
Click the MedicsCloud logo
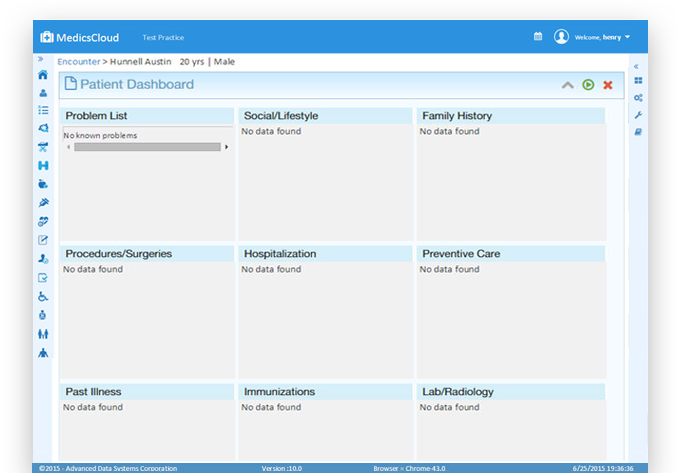pyautogui.click(x=79, y=37)
